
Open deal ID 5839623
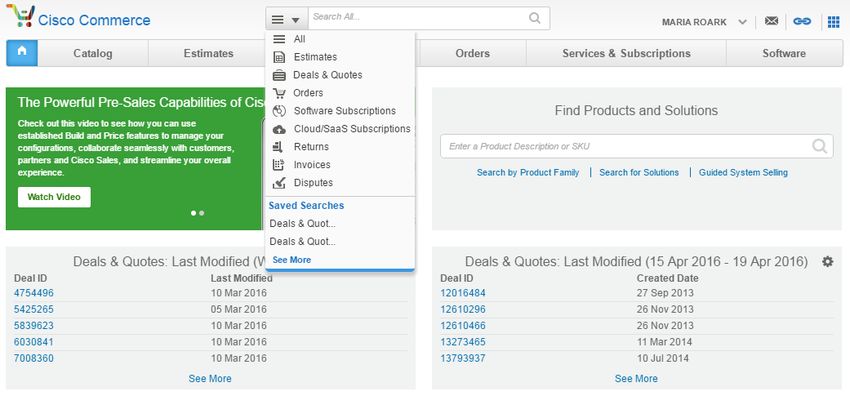pos(34,326)
